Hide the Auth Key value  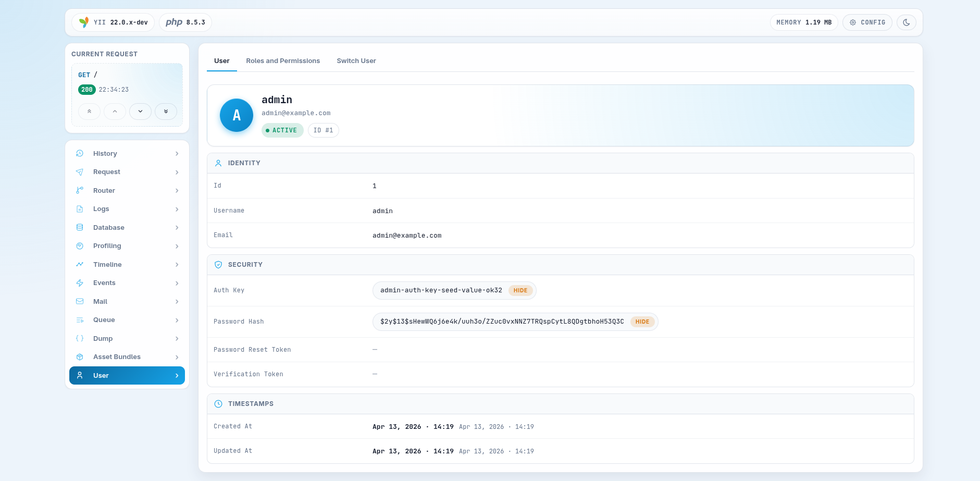(520, 290)
